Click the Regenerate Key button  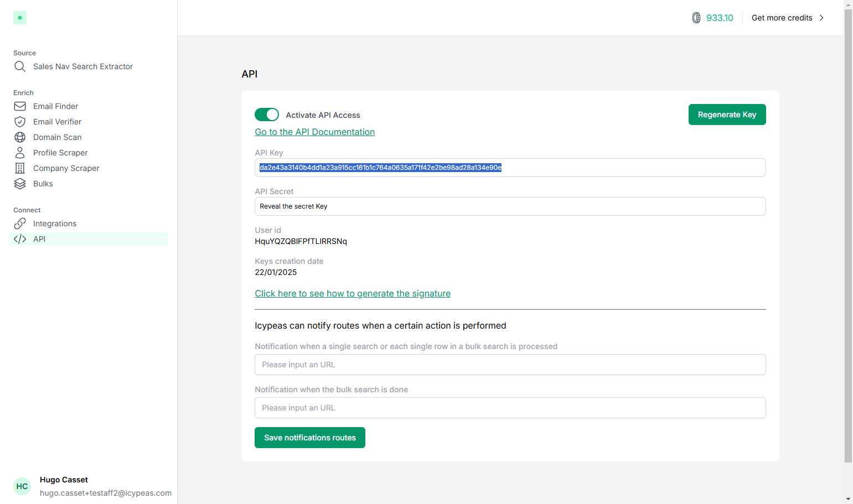coord(727,115)
